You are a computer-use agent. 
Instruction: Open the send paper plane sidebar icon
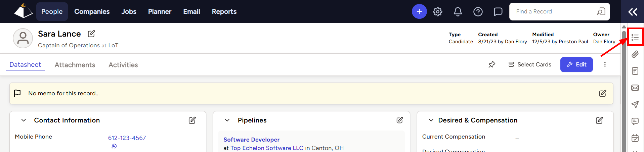[635, 104]
